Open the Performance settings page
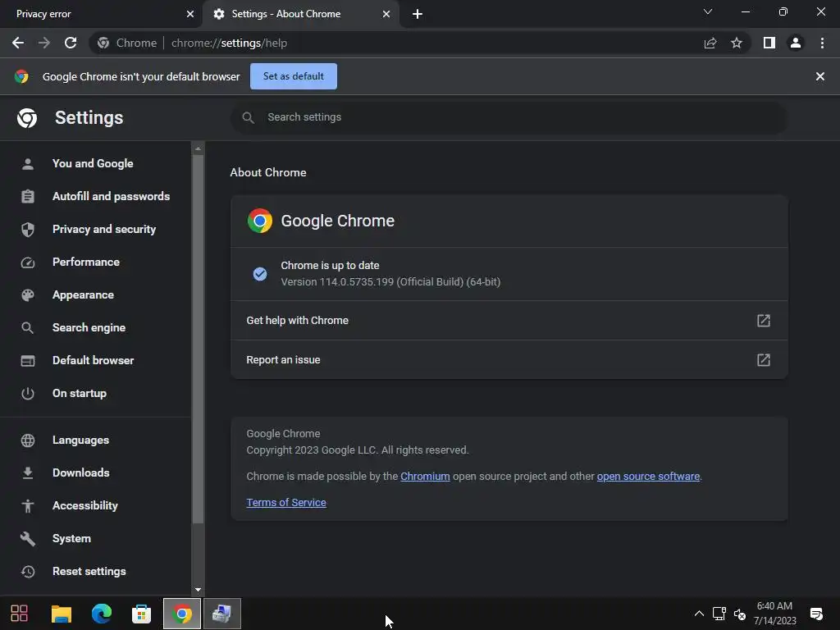Image resolution: width=840 pixels, height=630 pixels. pos(85,262)
